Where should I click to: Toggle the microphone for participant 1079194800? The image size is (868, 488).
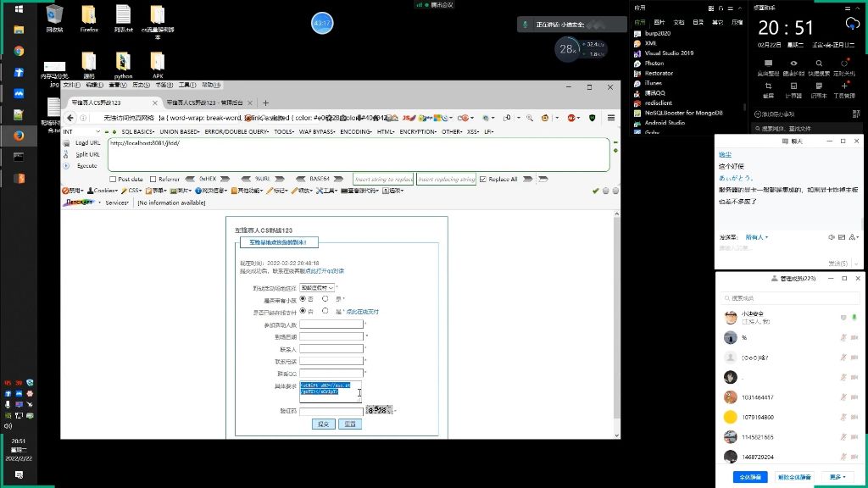[x=843, y=417]
